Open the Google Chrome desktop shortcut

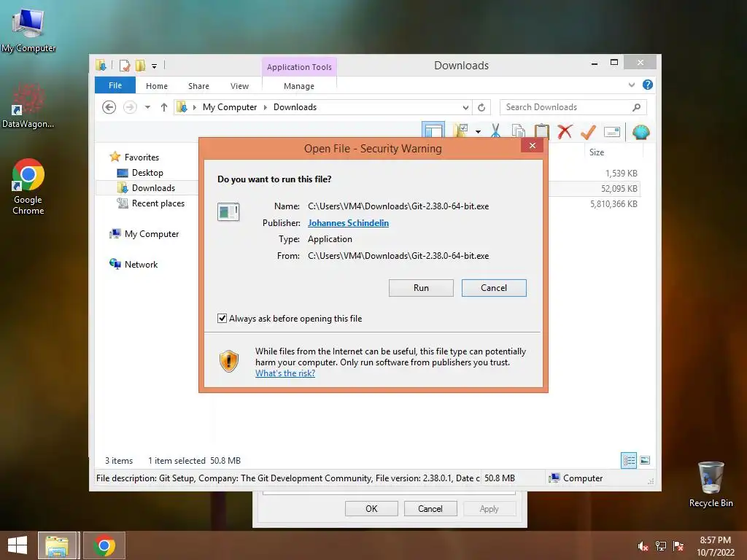(28, 187)
